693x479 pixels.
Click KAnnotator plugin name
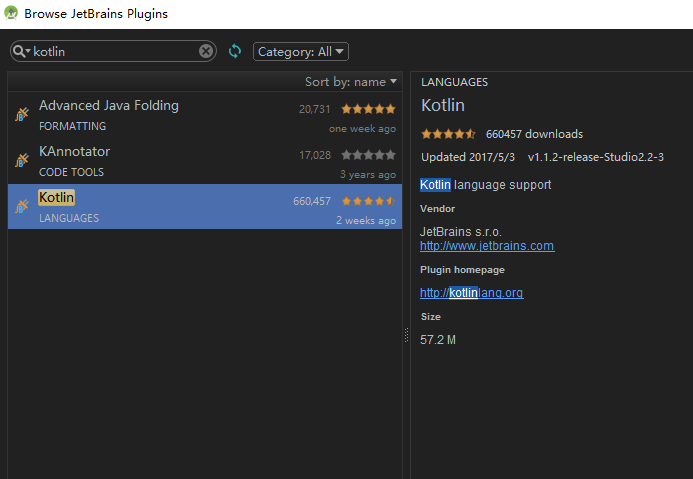click(x=74, y=152)
